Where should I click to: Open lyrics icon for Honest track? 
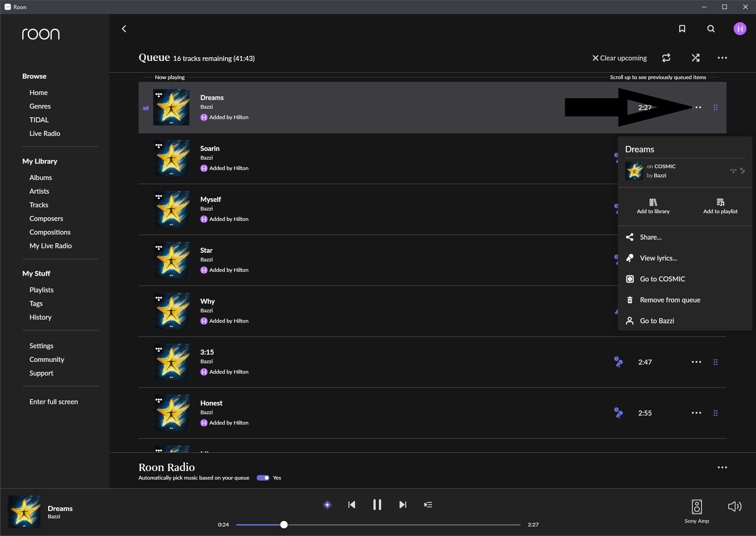coord(618,413)
